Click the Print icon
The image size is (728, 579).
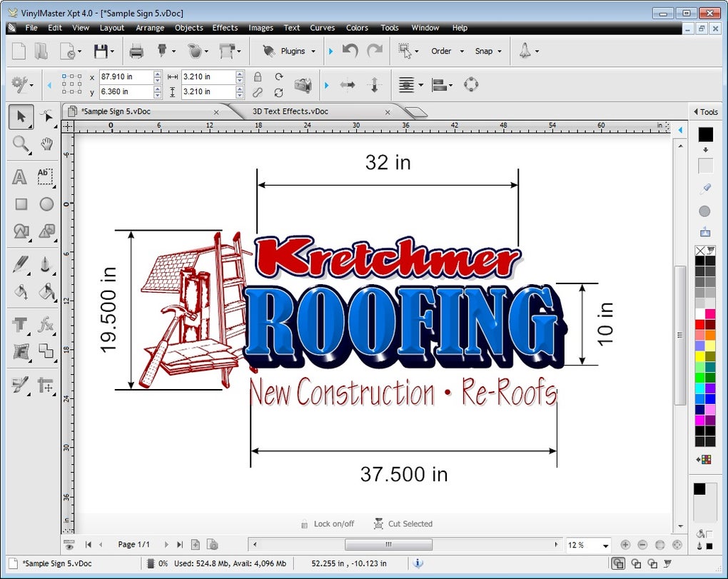(x=136, y=51)
